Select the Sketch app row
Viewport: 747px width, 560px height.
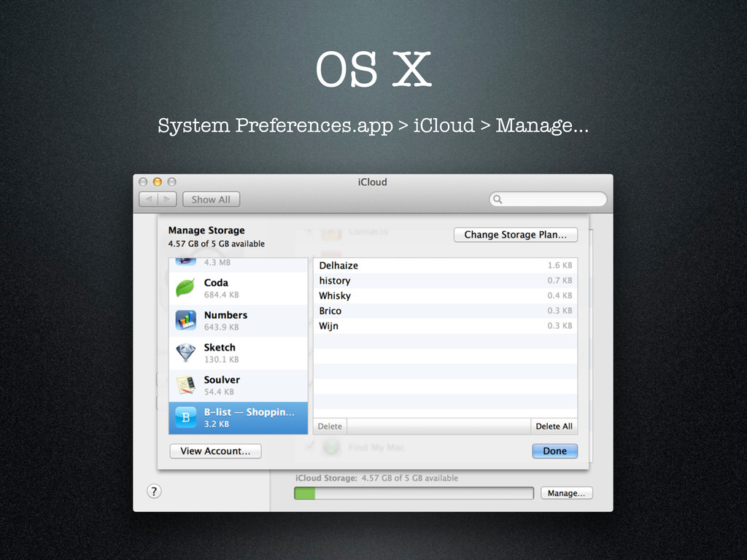point(239,353)
